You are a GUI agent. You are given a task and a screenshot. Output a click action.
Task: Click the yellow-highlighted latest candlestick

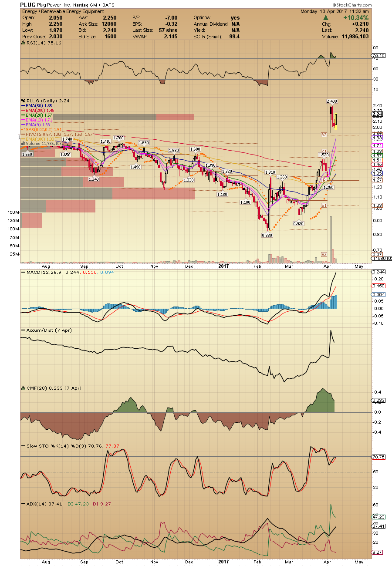(x=336, y=121)
